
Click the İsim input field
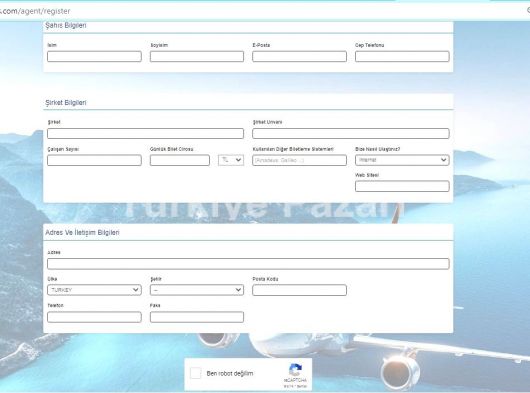[94, 56]
